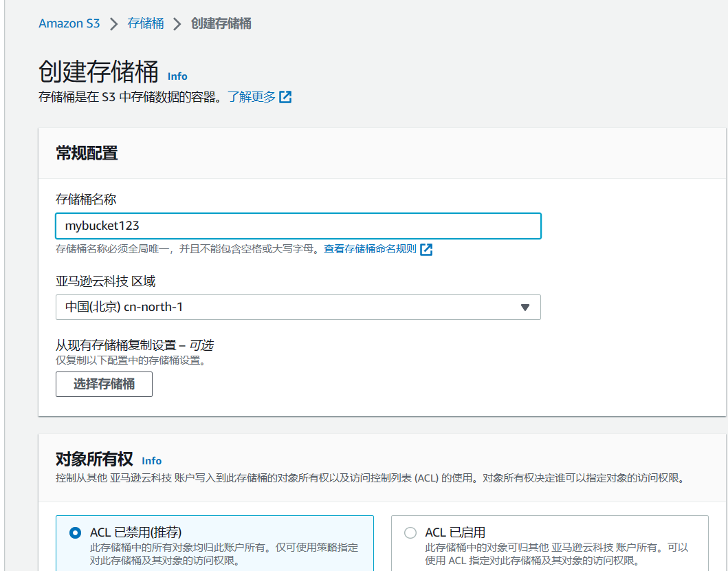Click 创建存储桶 breadcrumb text
Screen dimensions: 728x571
click(221, 23)
